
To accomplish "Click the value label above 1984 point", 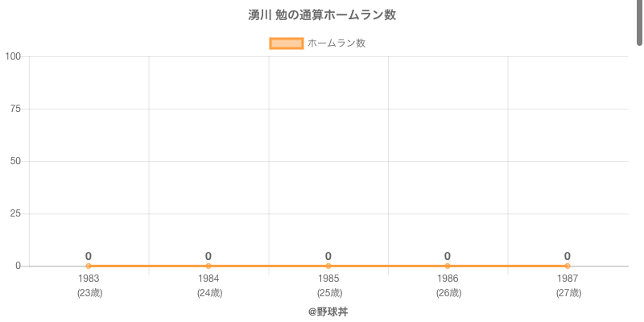I will coord(208,256).
